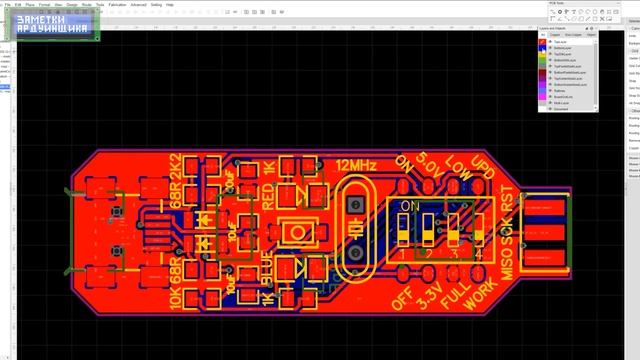Toggle TopPasteMaskLayer visibility eye
Screen dimensions: 640x360
point(550,66)
